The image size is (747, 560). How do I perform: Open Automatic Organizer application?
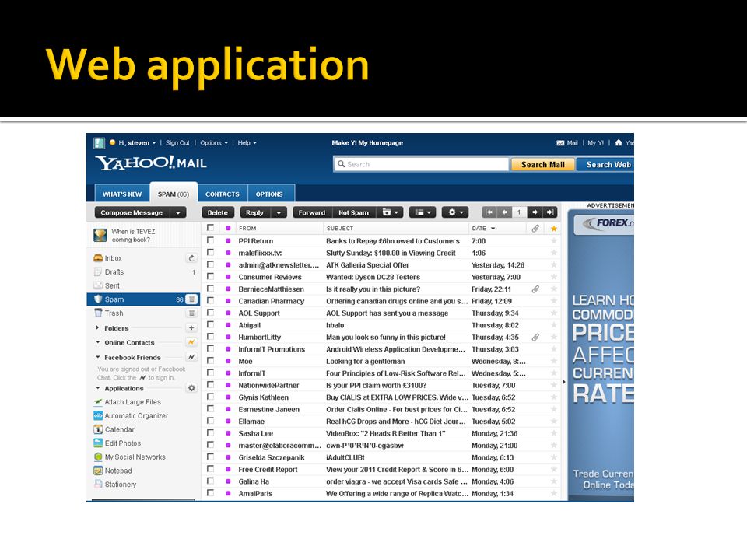click(131, 415)
